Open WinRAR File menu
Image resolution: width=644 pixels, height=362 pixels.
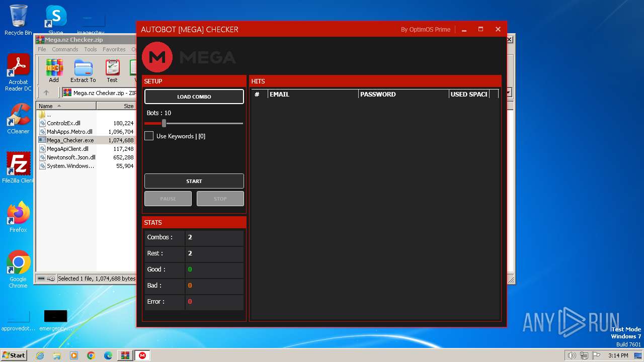click(42, 49)
